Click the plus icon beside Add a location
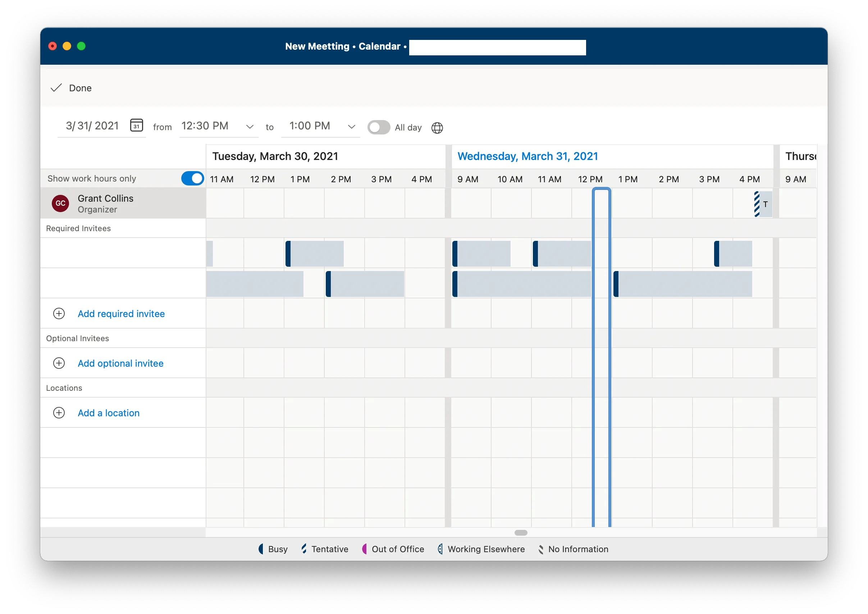 click(59, 413)
